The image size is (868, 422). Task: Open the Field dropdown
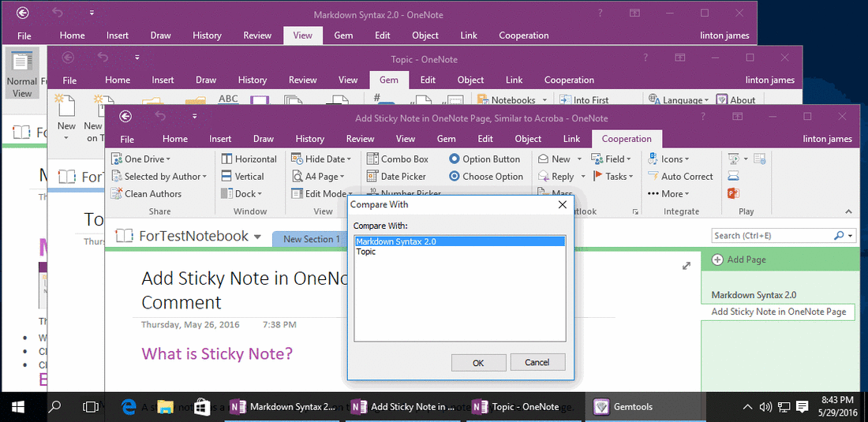pos(612,159)
